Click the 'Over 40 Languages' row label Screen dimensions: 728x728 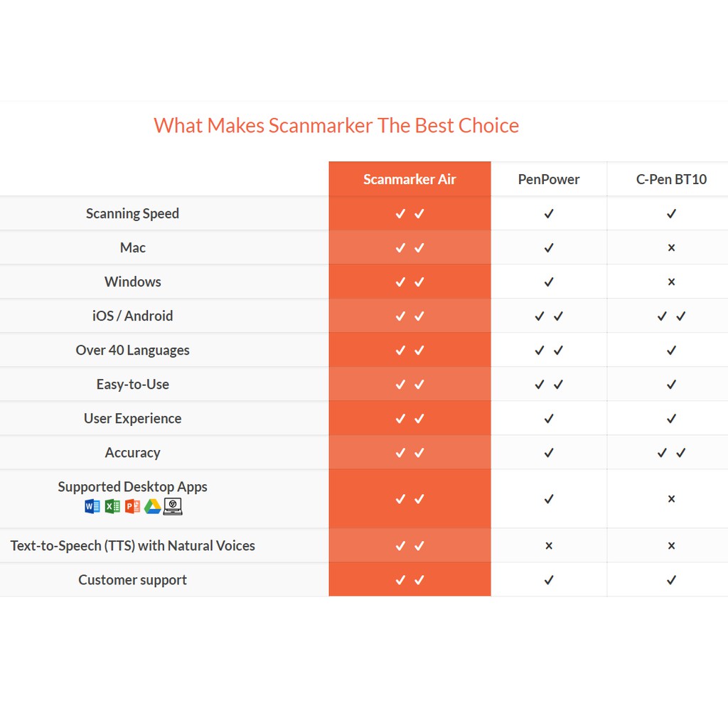[133, 350]
